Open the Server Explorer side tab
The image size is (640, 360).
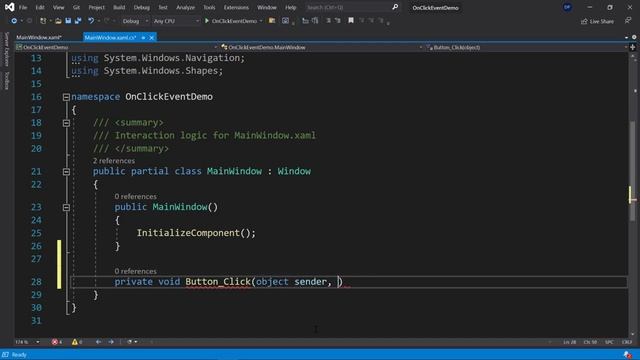(x=7, y=49)
